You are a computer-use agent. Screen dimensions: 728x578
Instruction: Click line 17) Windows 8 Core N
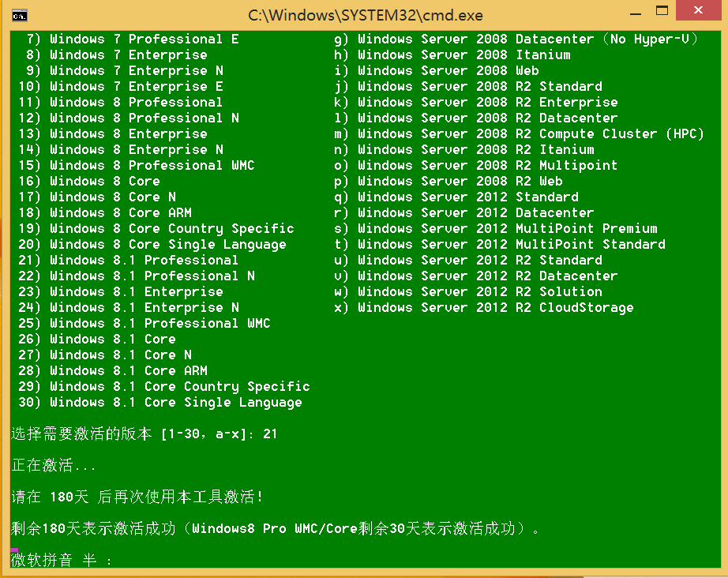click(97, 197)
